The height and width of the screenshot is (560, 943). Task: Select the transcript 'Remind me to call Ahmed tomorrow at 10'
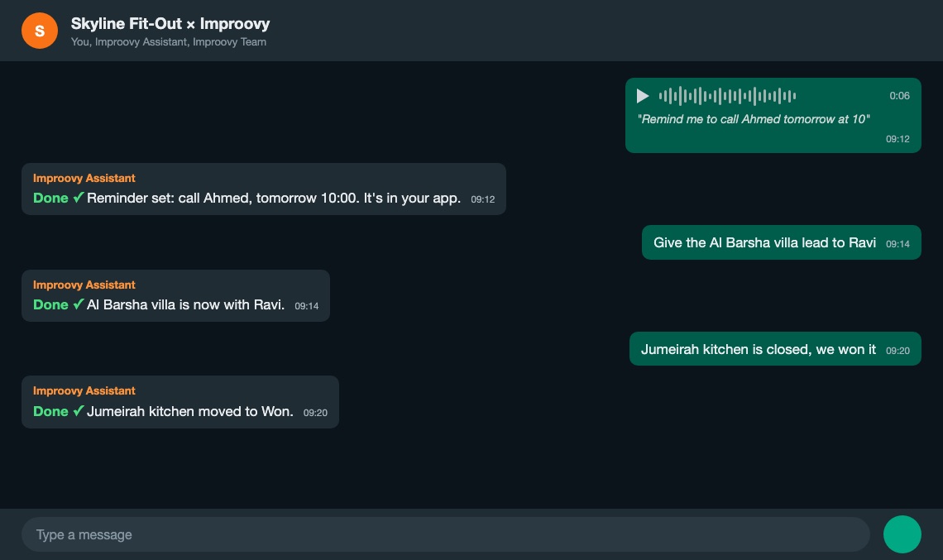click(754, 119)
